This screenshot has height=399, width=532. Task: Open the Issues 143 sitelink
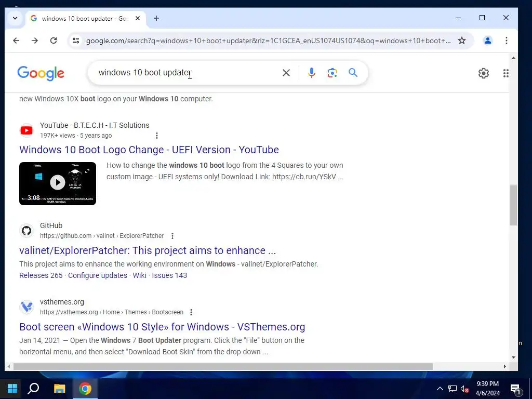pos(169,275)
